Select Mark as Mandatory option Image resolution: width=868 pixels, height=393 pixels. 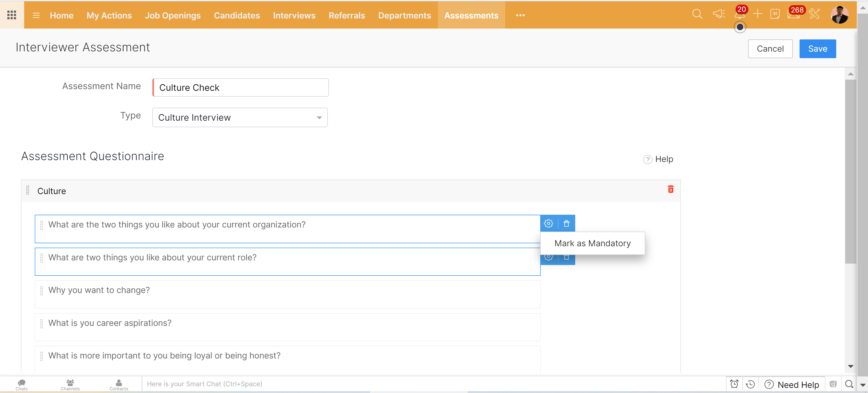pos(592,243)
